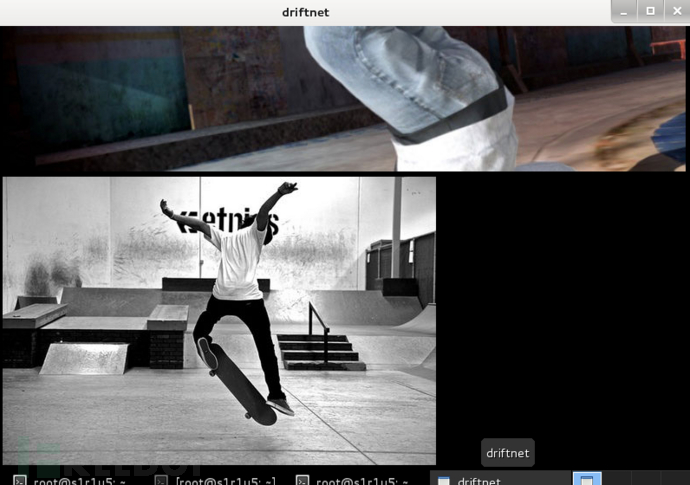Save the captured color image of jeans

343,99
